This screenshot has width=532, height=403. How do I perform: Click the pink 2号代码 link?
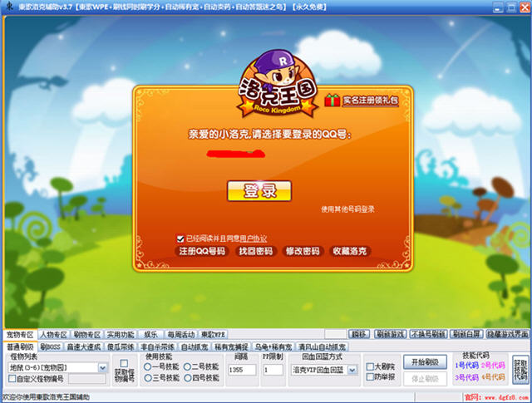click(493, 366)
